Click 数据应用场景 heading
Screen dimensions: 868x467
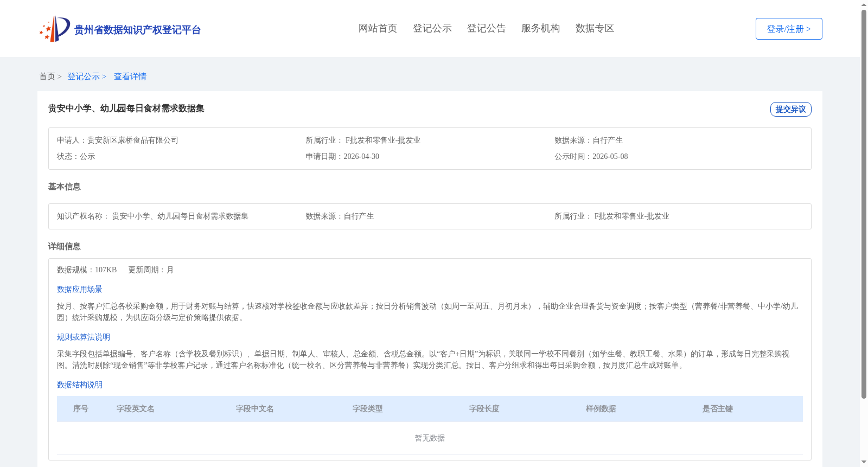(80, 289)
